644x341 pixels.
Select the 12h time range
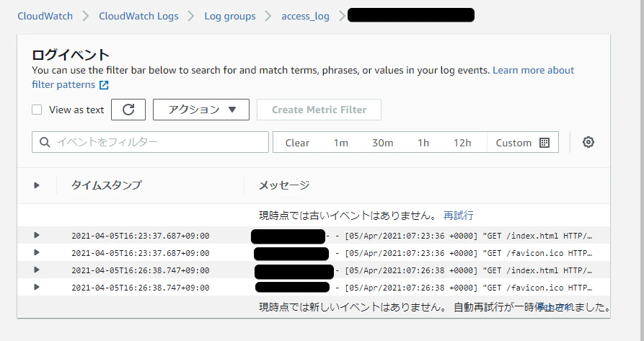[x=462, y=143]
